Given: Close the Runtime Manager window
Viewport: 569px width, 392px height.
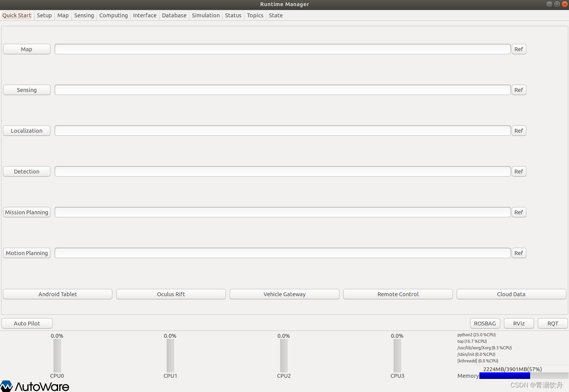Looking at the screenshot, I should 564,4.
